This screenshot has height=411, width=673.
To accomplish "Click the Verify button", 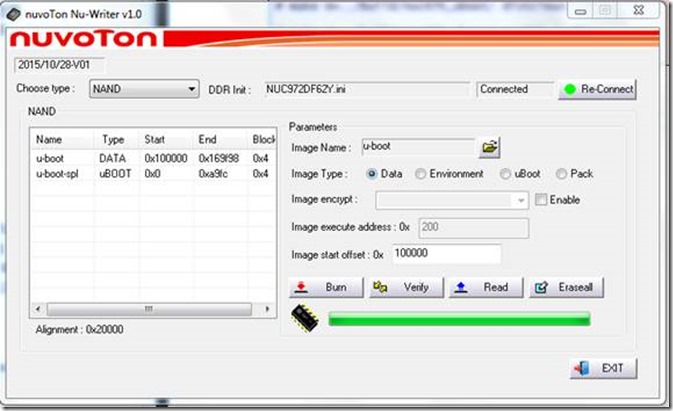I will point(406,287).
